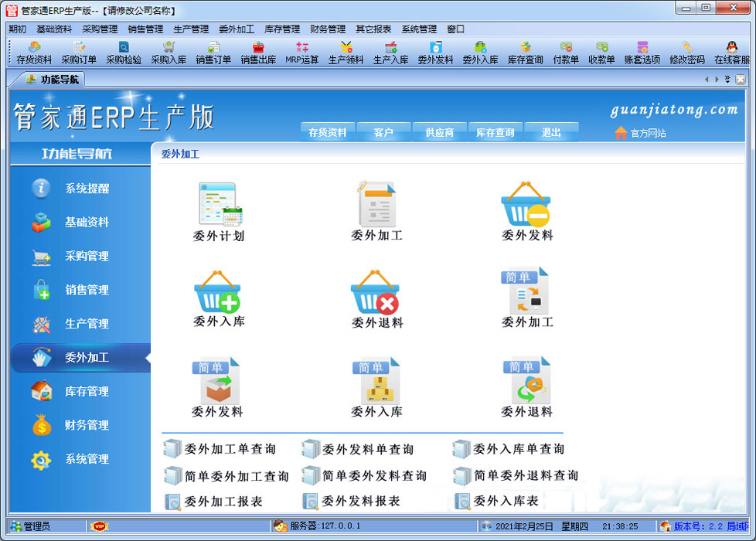Click the MRP运算 toolbar icon
756x541 pixels.
301,53
